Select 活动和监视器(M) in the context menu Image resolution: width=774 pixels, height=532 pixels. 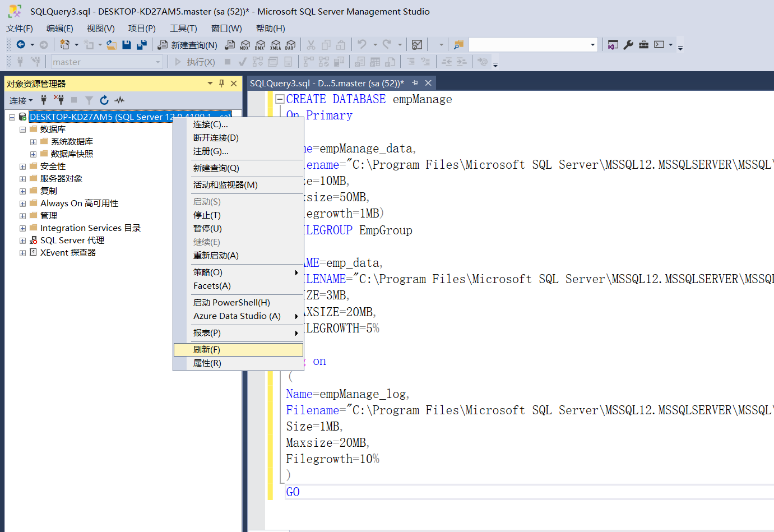pyautogui.click(x=239, y=185)
